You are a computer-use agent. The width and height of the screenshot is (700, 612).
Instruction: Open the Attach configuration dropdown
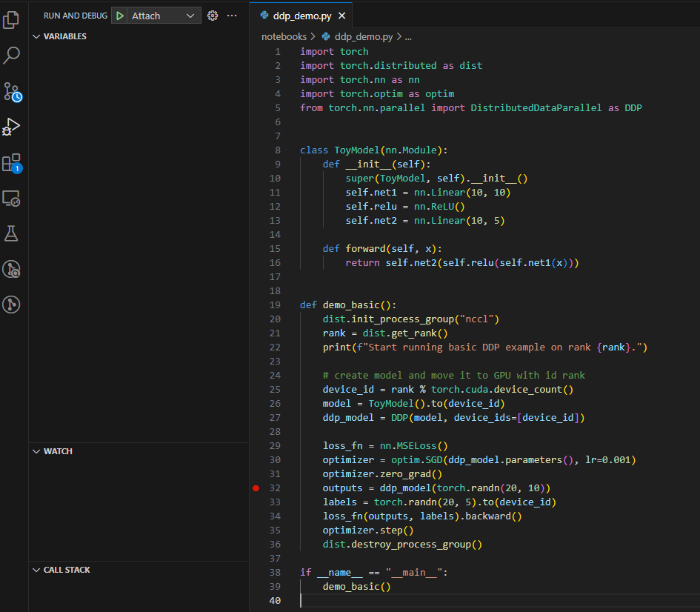(x=189, y=15)
